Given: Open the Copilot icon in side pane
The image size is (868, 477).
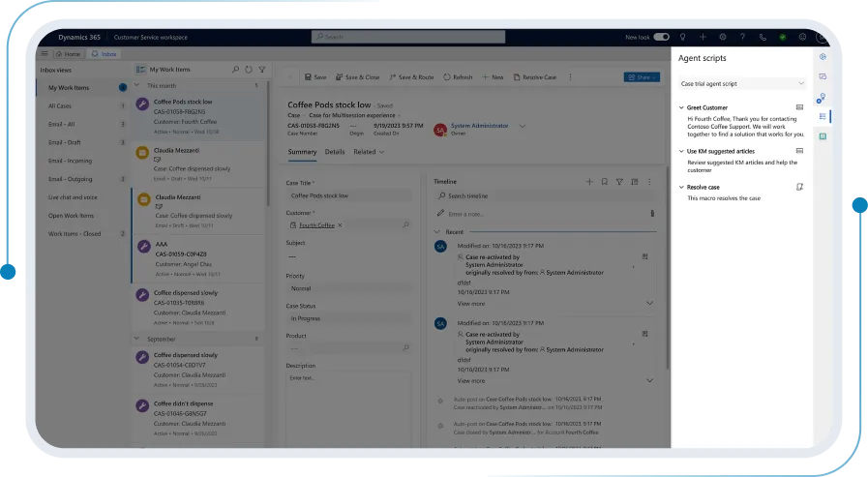Looking at the screenshot, I should pos(823,56).
